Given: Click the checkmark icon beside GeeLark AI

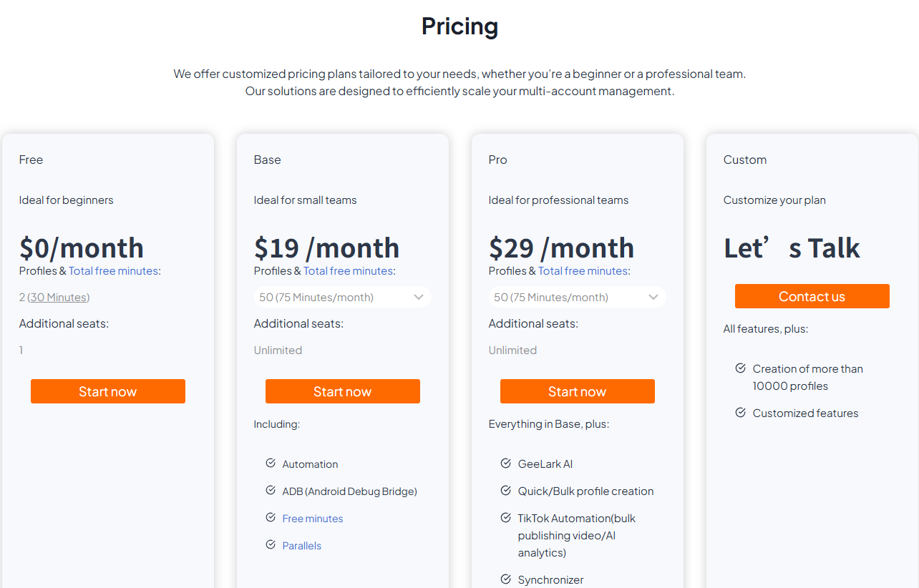Looking at the screenshot, I should point(506,463).
